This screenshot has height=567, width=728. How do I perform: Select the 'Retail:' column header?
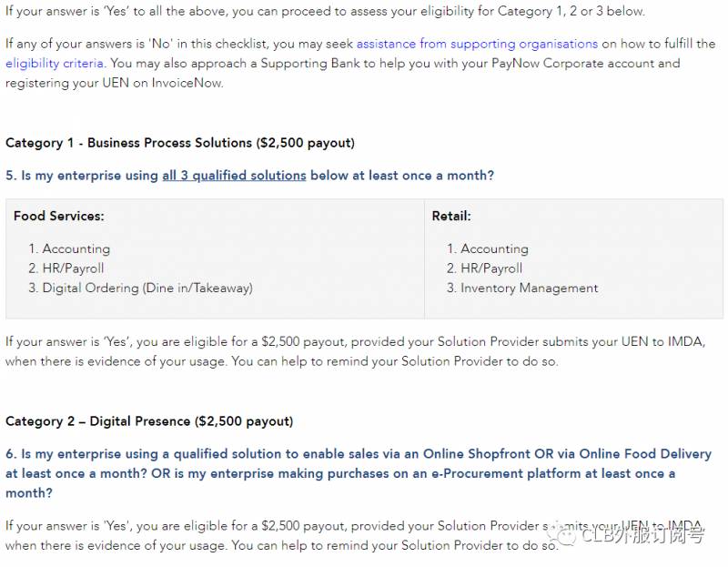coord(451,217)
